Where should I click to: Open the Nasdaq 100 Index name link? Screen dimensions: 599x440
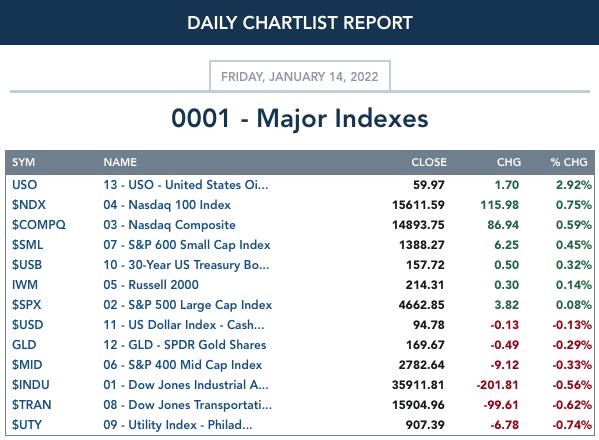coord(167,205)
